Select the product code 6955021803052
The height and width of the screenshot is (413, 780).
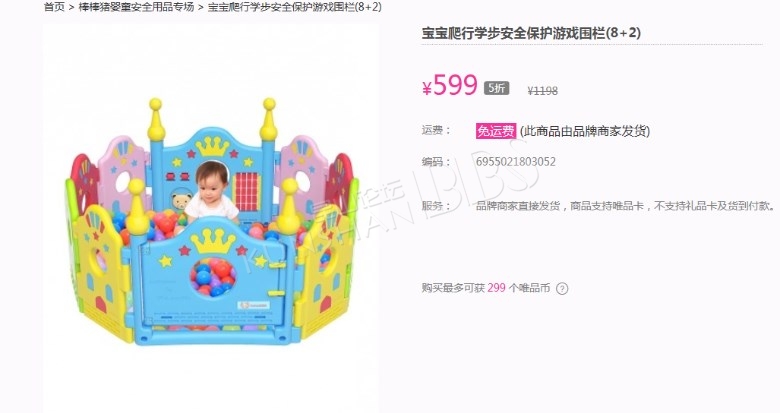click(x=516, y=162)
